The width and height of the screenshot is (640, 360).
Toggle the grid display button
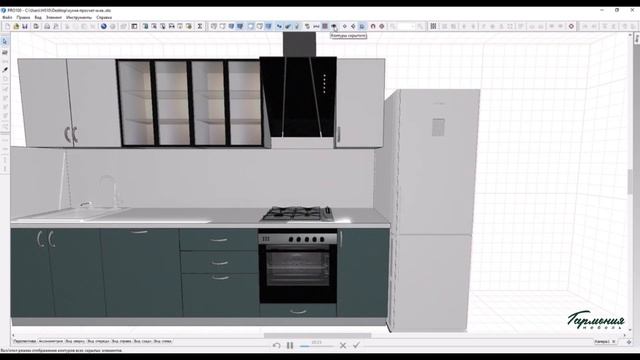(x=325, y=26)
